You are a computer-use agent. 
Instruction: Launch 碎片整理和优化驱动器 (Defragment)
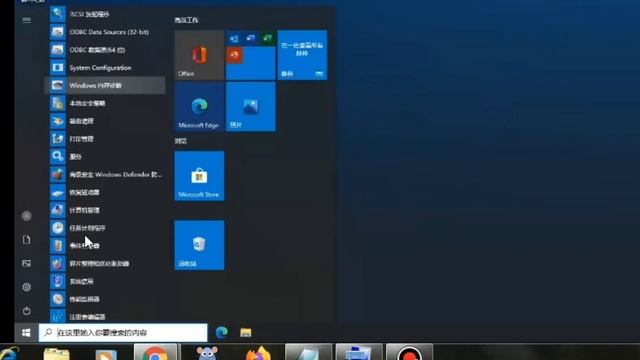(105, 264)
